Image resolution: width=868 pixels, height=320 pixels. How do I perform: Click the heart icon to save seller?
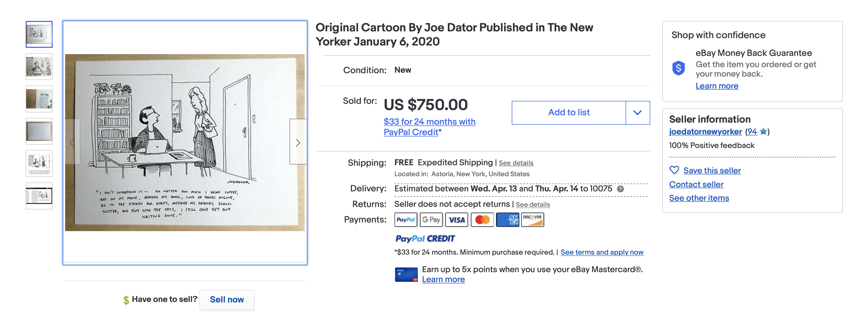pos(674,170)
